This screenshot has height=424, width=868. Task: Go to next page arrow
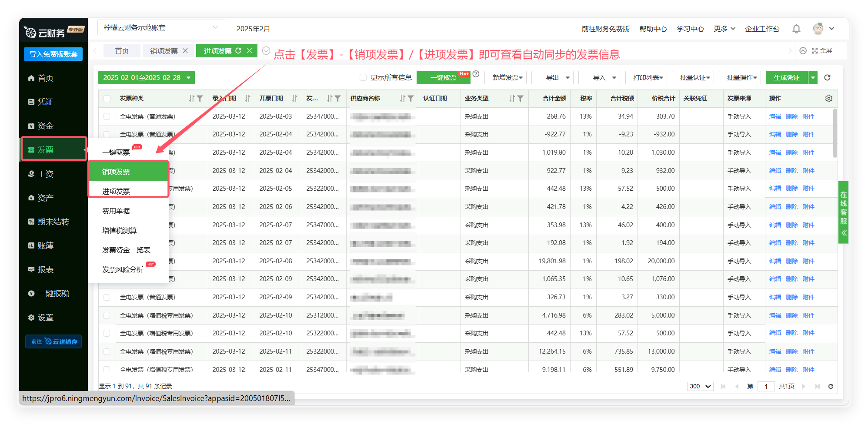[804, 386]
